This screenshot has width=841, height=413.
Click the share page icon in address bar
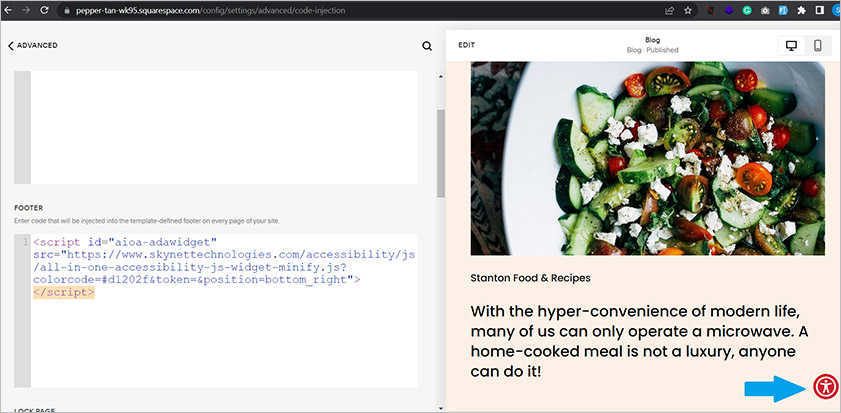[668, 10]
